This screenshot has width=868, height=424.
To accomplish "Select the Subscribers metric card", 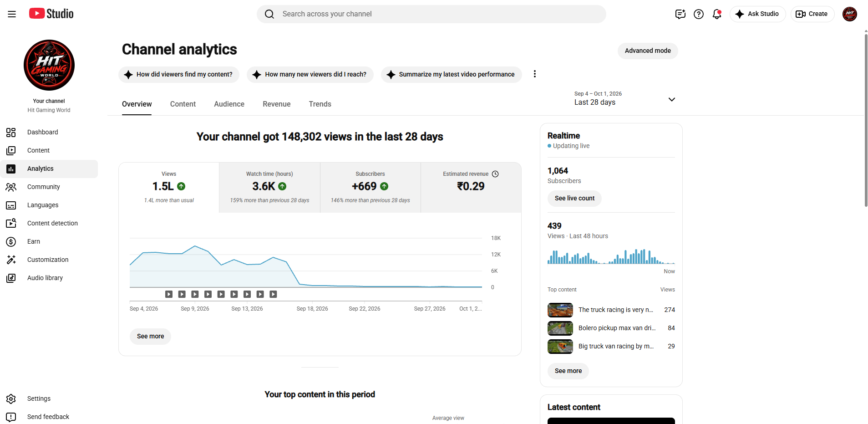I will click(x=370, y=188).
